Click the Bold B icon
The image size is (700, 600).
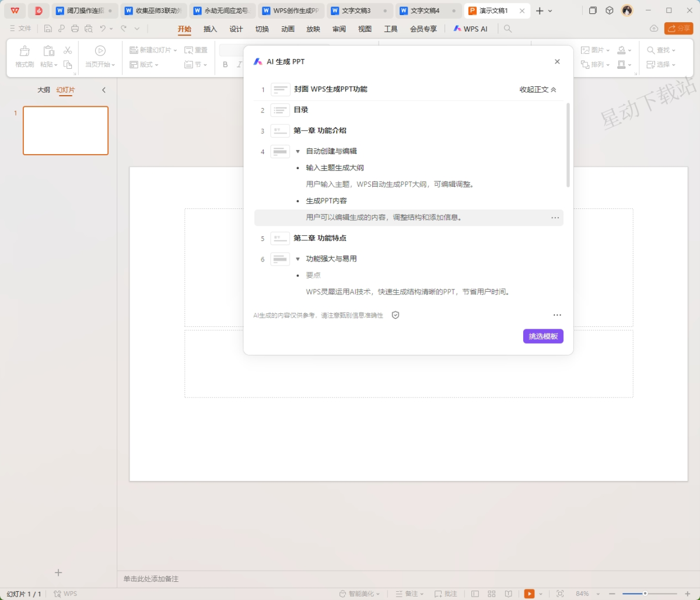[x=226, y=65]
